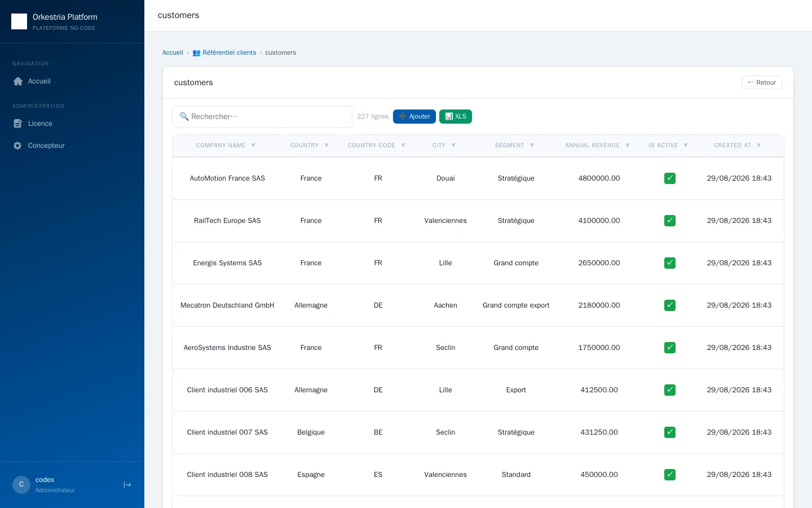Click the 412500.00 revenue value
Screen dimensions: 812x508
click(x=599, y=390)
